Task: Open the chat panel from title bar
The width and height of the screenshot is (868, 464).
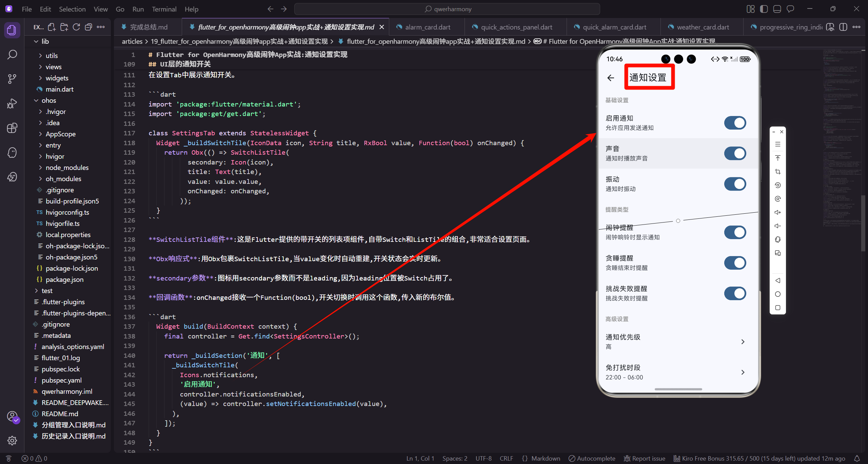Action: [x=790, y=9]
